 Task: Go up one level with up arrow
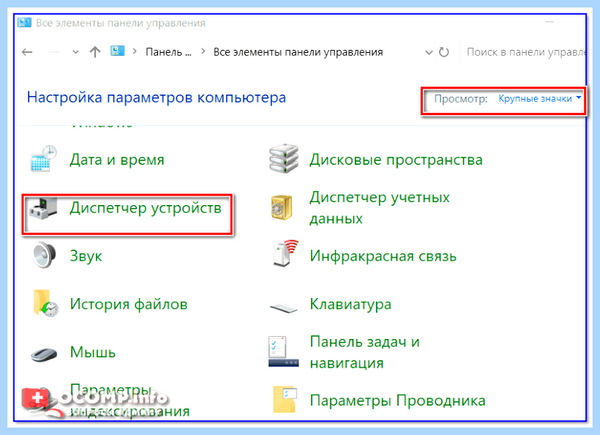tap(95, 52)
